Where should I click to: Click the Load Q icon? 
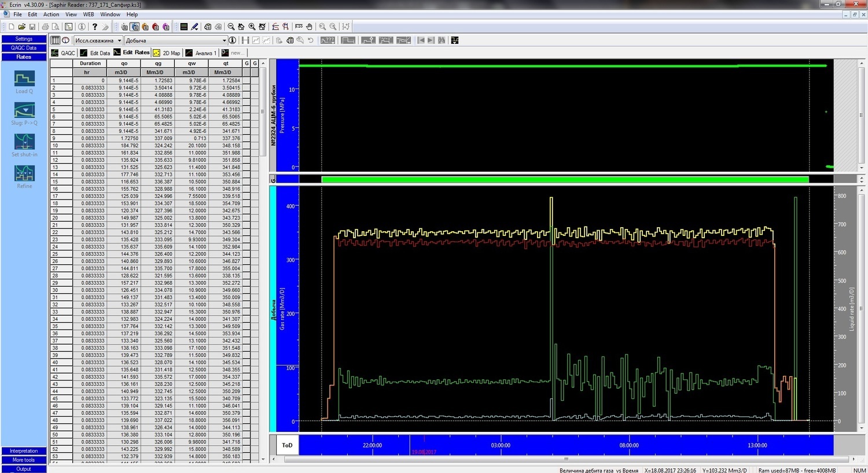tap(24, 78)
